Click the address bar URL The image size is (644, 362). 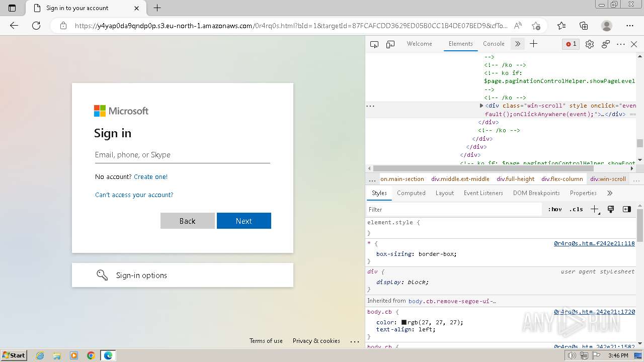click(x=291, y=26)
